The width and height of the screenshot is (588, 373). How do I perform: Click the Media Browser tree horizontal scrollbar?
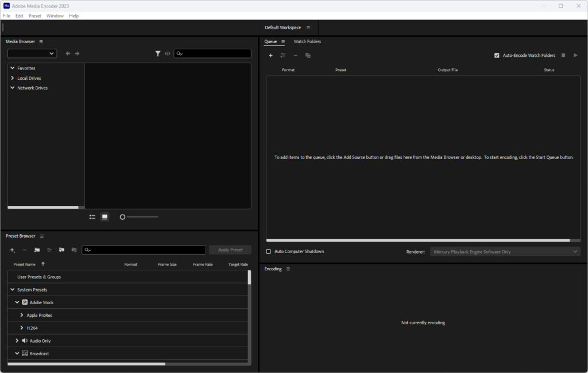42,207
